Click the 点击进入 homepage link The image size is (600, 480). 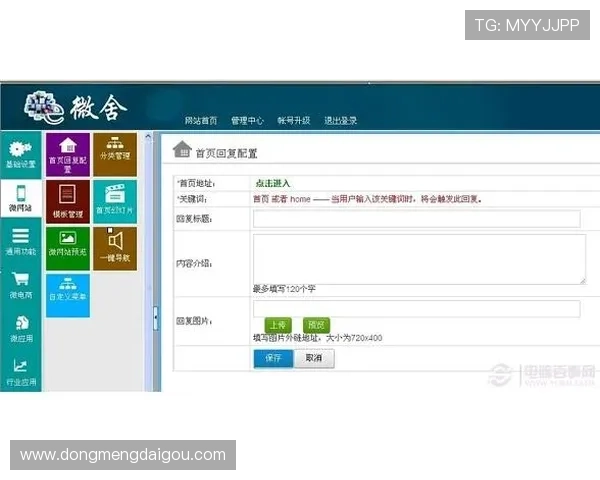tap(273, 183)
